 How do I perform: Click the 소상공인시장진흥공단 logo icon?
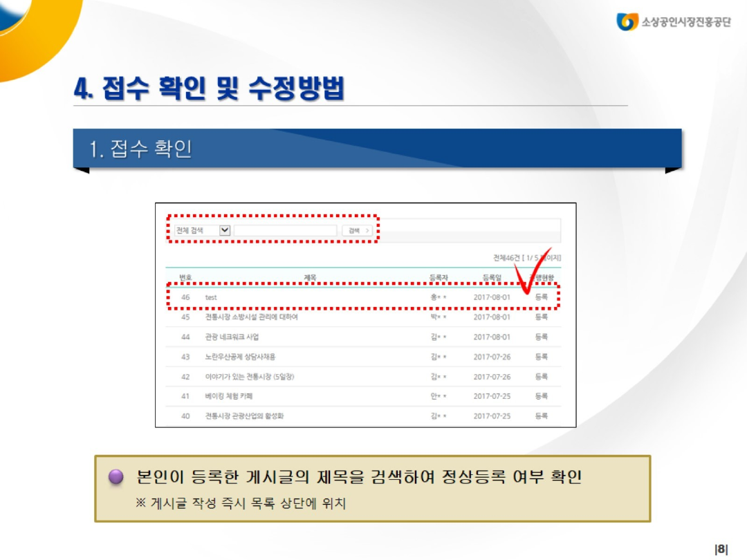(x=627, y=21)
